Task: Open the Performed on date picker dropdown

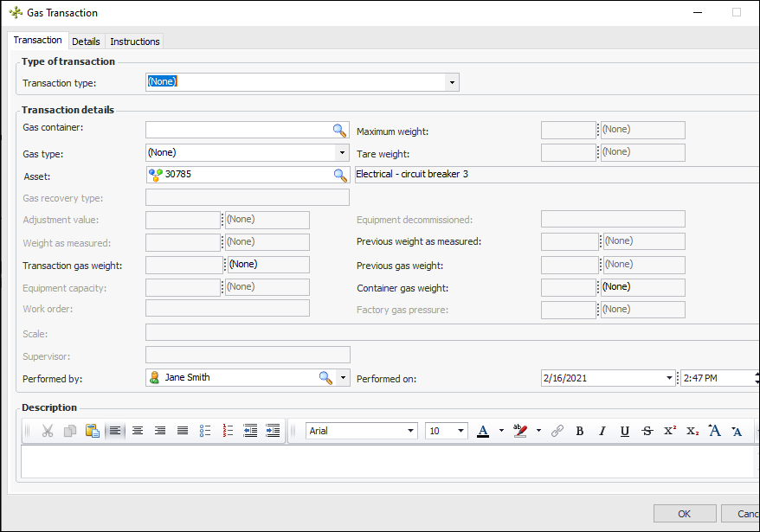Action: 669,378
